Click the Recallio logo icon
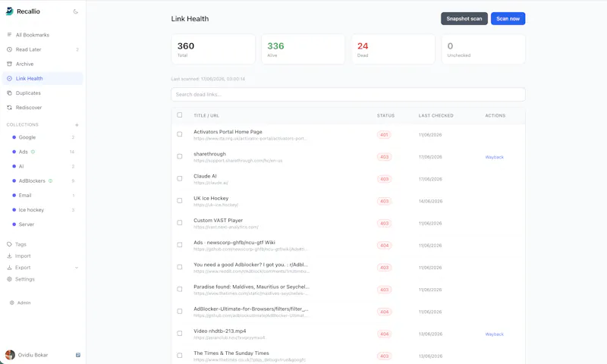 pos(10,11)
